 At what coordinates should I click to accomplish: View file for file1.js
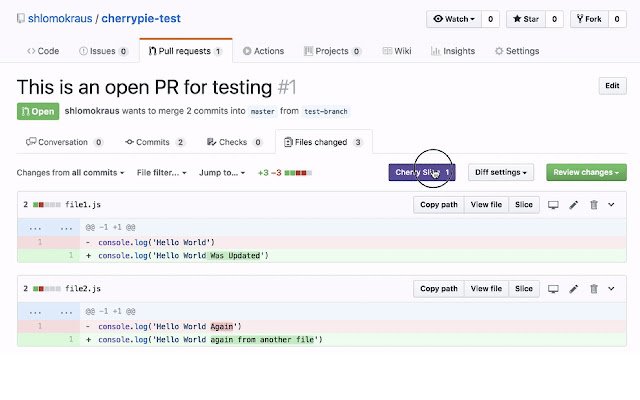click(486, 204)
